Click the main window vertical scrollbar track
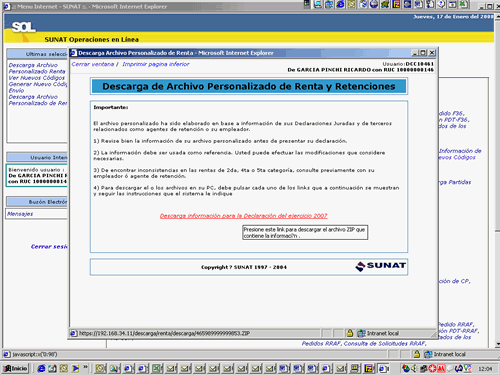This screenshot has width=500, height=375. pyautogui.click(x=497, y=287)
